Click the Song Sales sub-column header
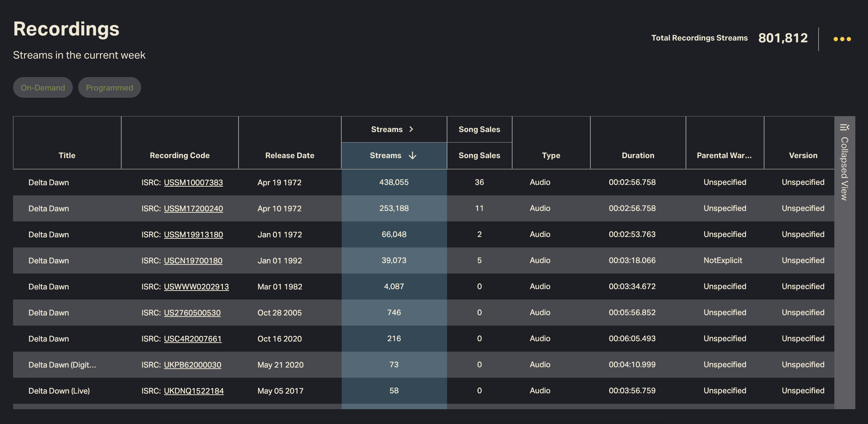 click(479, 155)
